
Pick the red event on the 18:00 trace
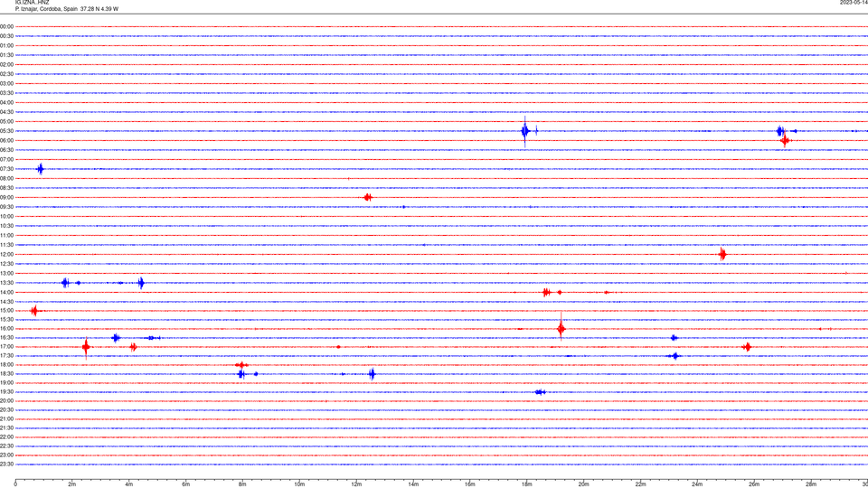pos(241,365)
